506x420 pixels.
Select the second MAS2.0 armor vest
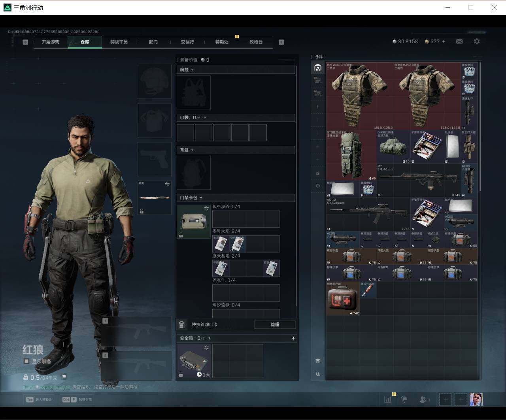click(427, 96)
